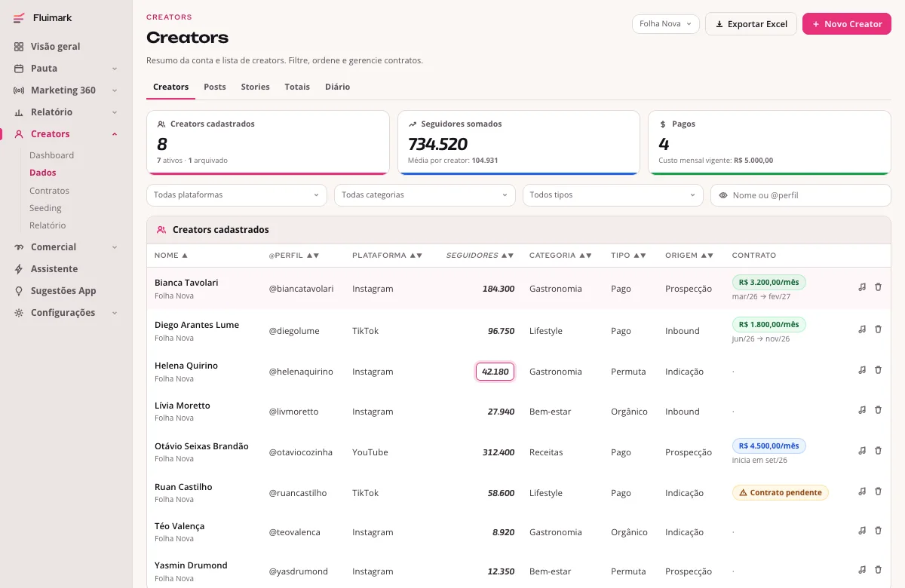The width and height of the screenshot is (905, 588).
Task: Click the R$ 3.200,00/mês contract badge
Action: pyautogui.click(x=769, y=283)
